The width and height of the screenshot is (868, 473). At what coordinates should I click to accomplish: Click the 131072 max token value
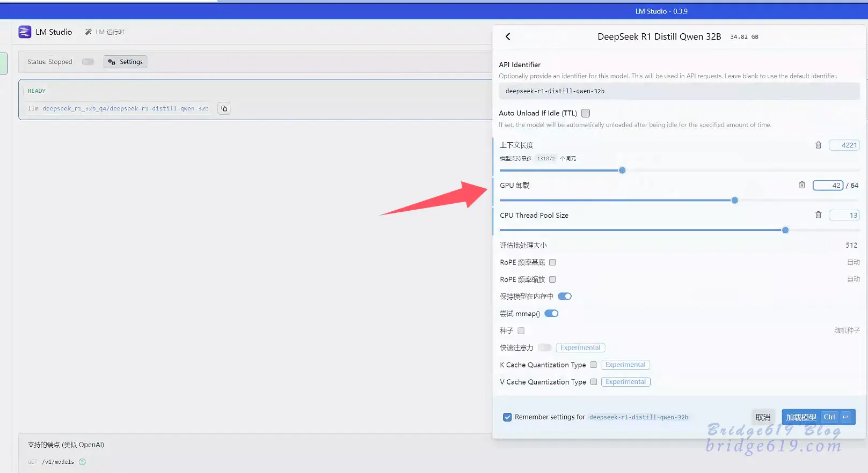546,159
